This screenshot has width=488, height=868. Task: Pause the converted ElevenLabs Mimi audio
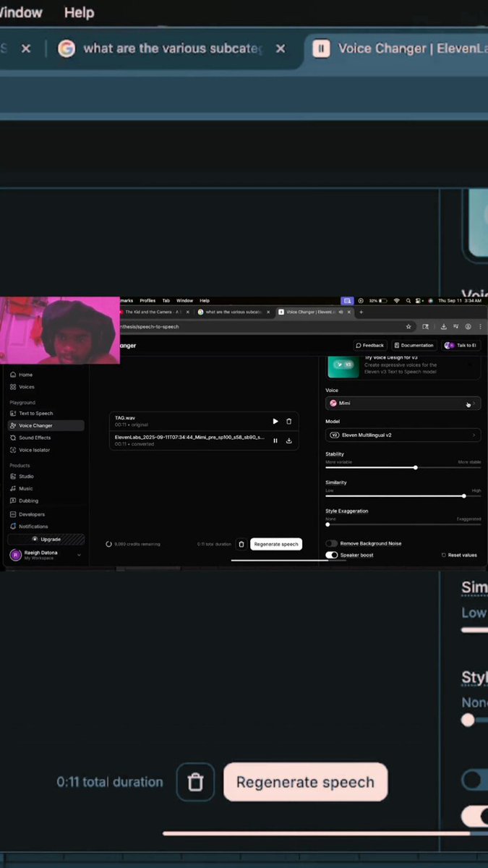275,441
